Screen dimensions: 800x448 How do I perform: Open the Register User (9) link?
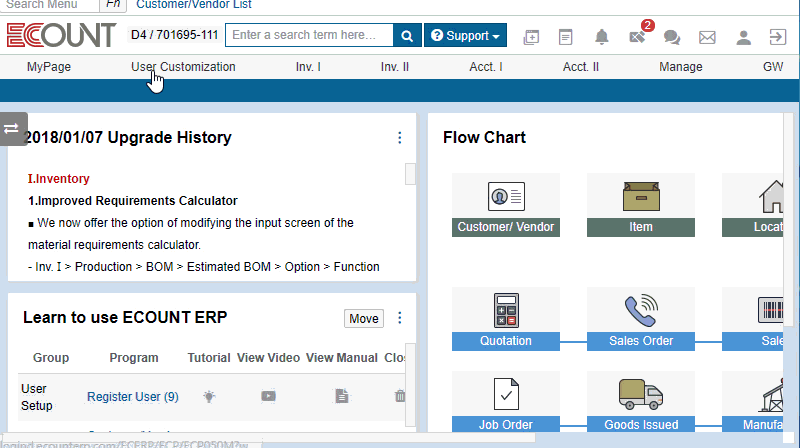pos(132,396)
